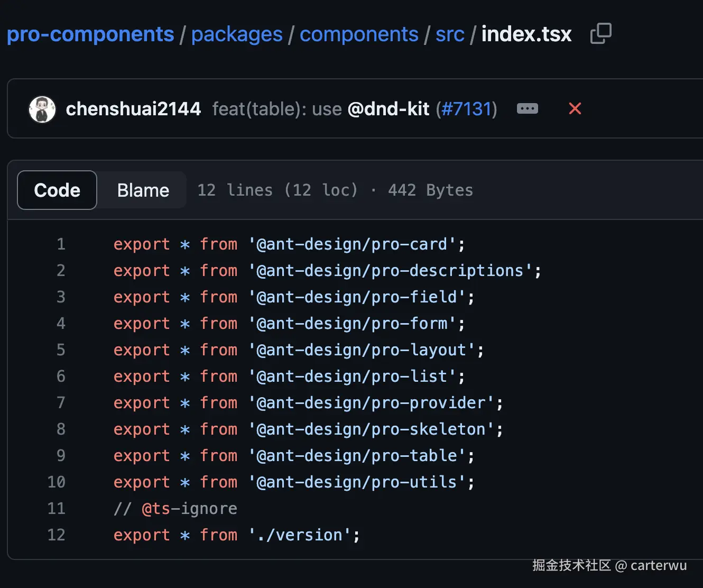Open pull request #7131 link
Viewport: 703px width, 588px height.
click(x=466, y=109)
